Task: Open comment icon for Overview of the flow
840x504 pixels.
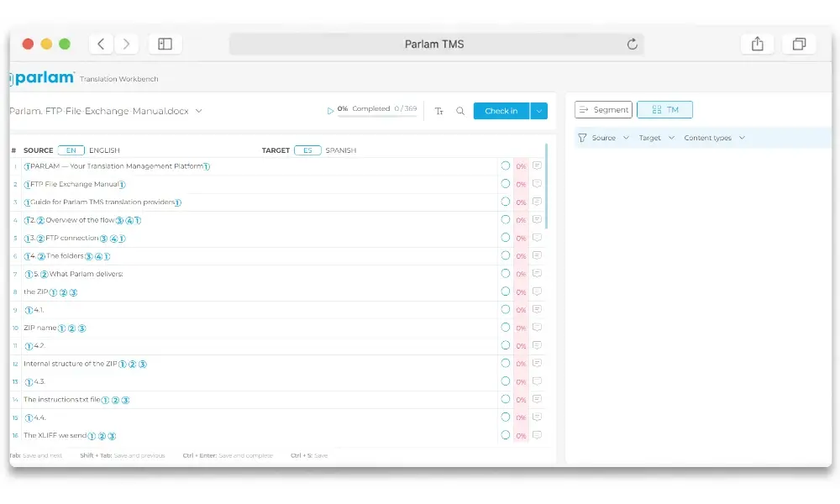Action: point(537,219)
